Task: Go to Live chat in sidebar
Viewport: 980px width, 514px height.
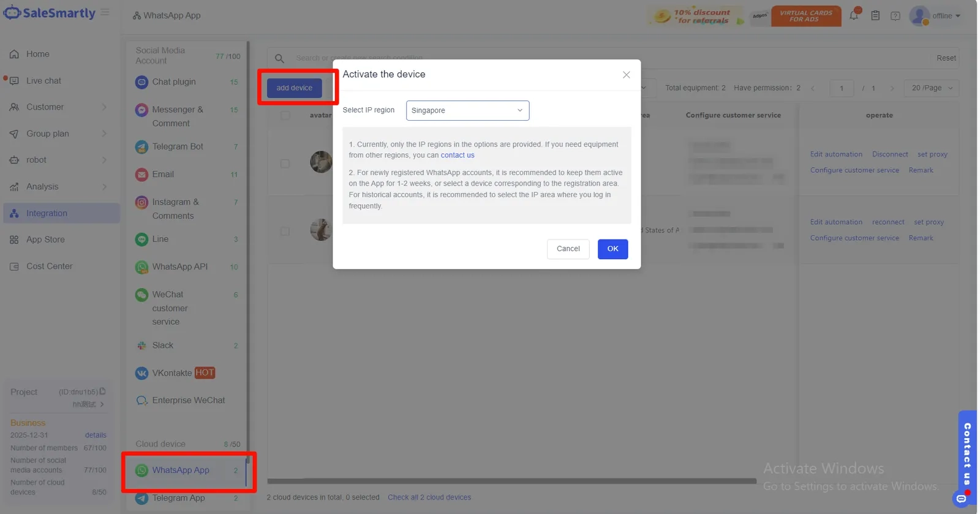Action: (43, 81)
